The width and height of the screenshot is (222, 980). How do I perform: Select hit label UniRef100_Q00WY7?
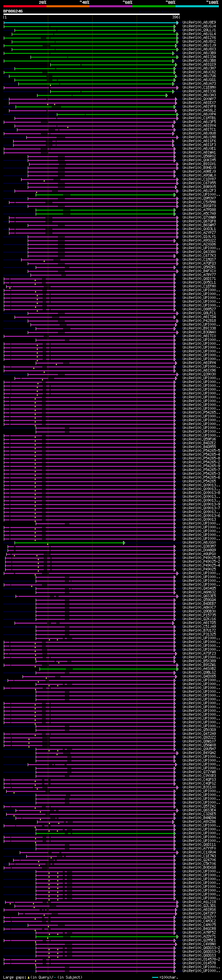[199, 99]
